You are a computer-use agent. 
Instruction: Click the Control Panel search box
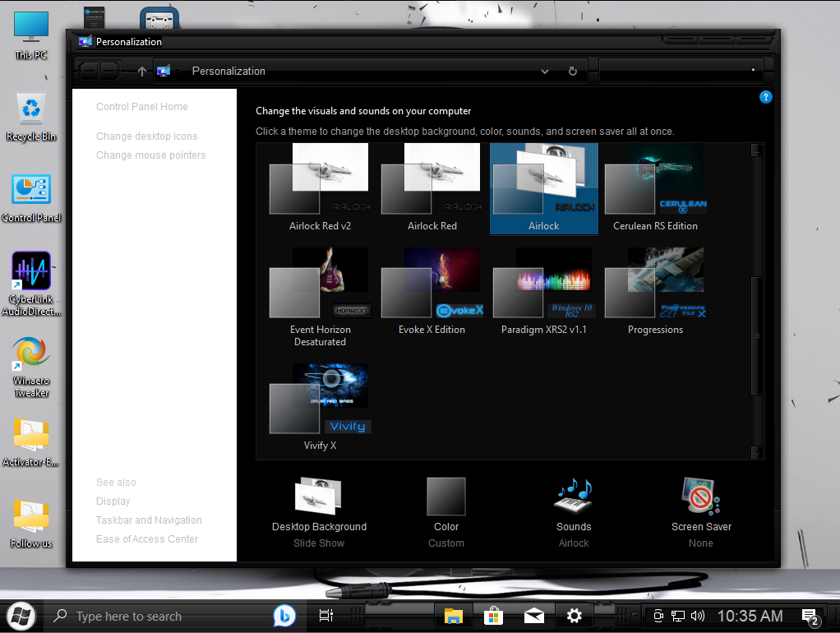[x=681, y=71]
